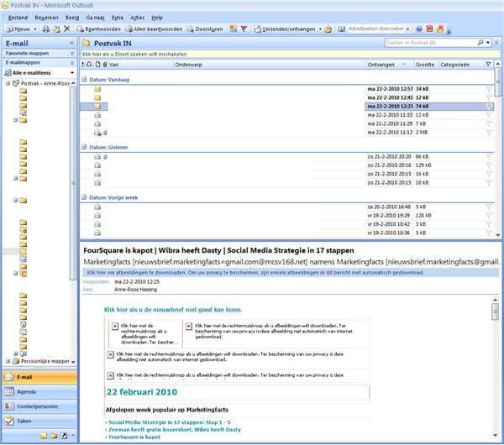Screen dimensions: 504x445
Task: Expand the Favoriete mappen section
Action: coord(72,54)
